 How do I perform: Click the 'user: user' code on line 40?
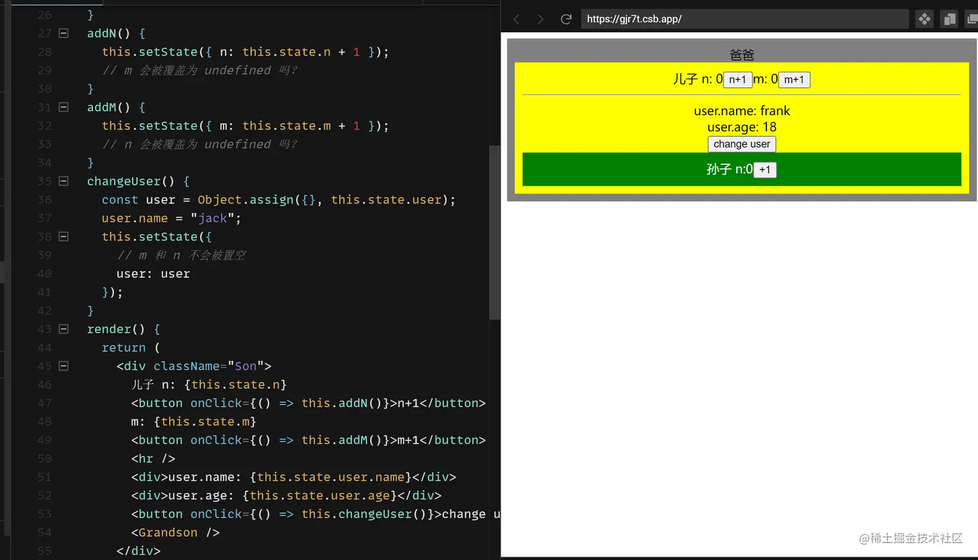click(x=153, y=274)
